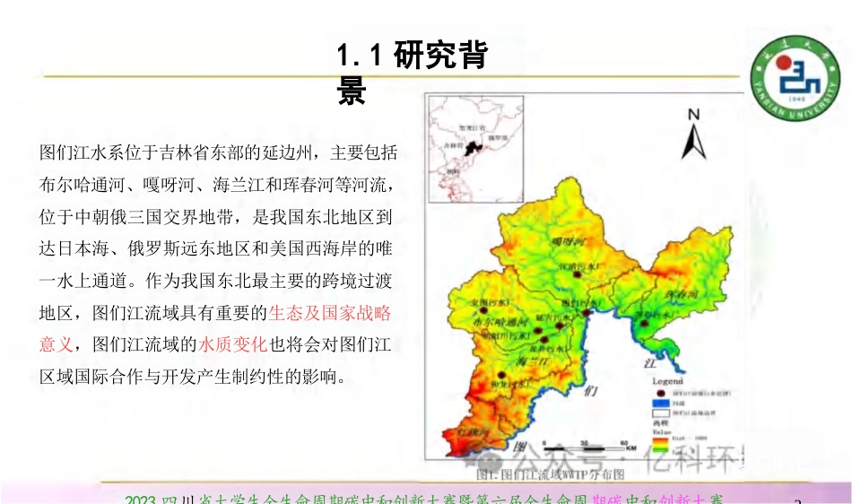The width and height of the screenshot is (852, 504).
Task: Click the red text "生态及国家战略"
Action: (x=329, y=313)
